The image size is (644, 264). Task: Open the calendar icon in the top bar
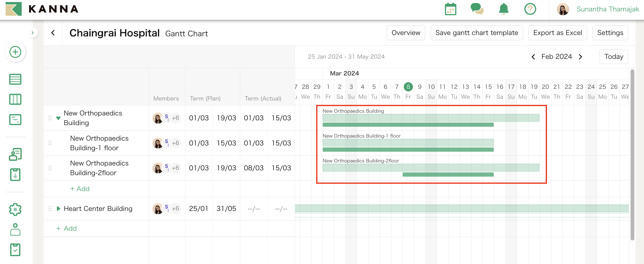(x=450, y=9)
